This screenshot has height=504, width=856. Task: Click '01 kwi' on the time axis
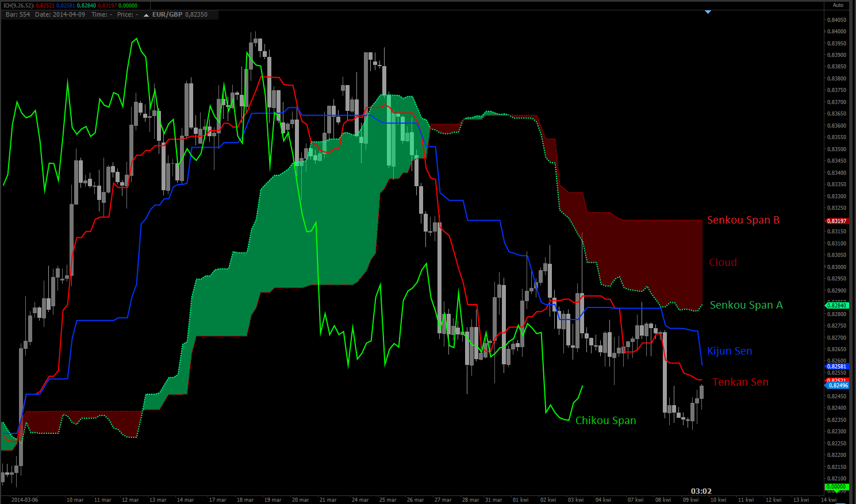[520, 500]
